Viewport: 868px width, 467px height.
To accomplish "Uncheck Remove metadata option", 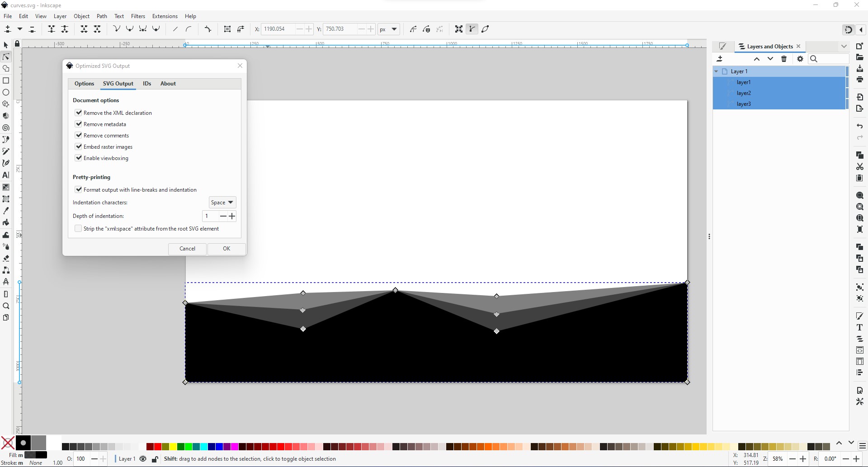I will (79, 124).
